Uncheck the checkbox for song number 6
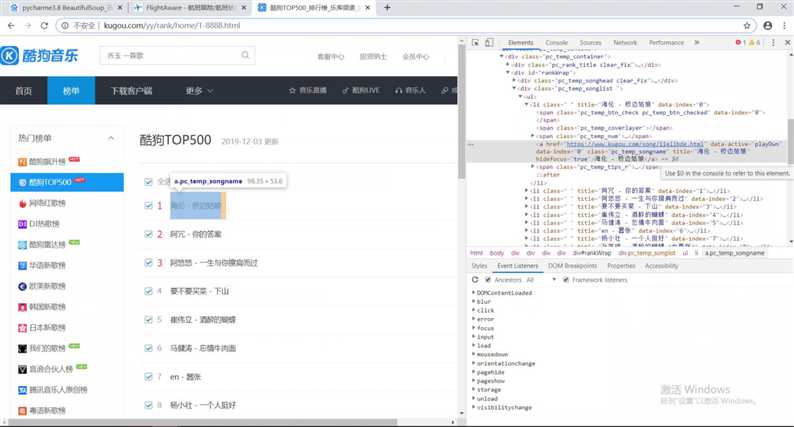This screenshot has height=427, width=794. [148, 348]
